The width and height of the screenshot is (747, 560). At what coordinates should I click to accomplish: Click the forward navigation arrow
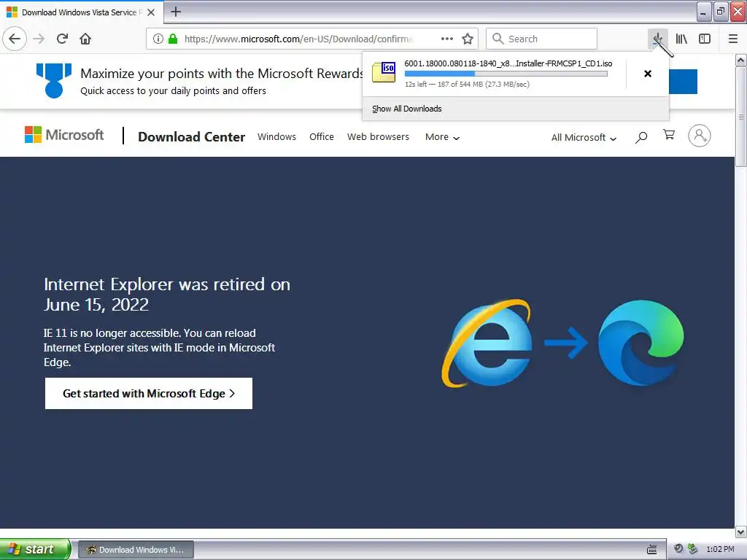(x=39, y=39)
